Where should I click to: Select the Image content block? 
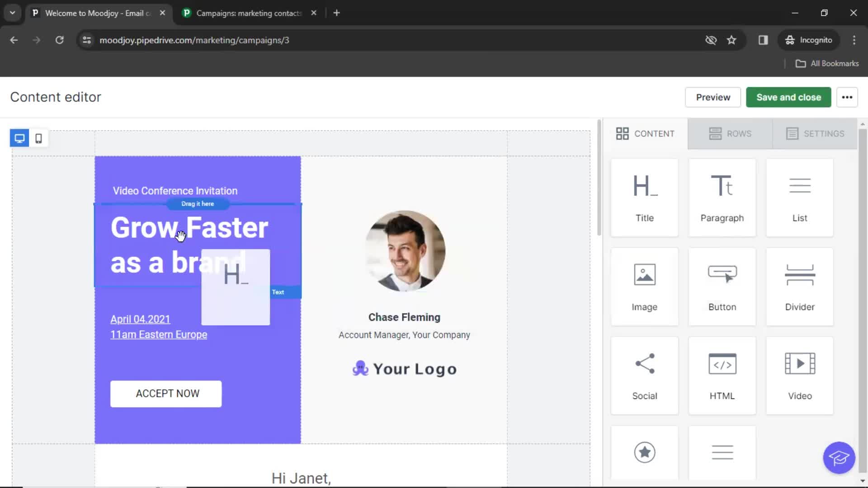click(644, 286)
